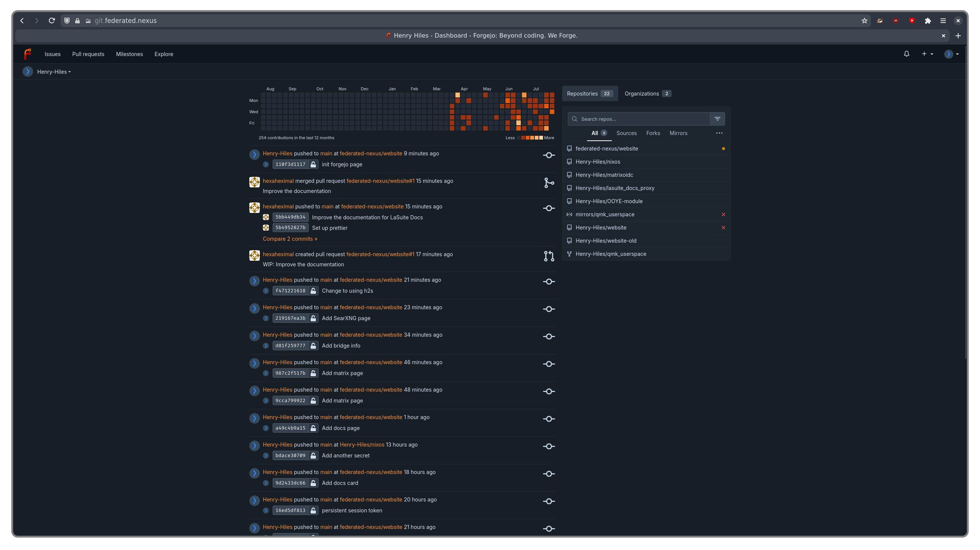Viewport: 980px width, 550px height.
Task: Switch to the Repositories tab
Action: tap(590, 94)
